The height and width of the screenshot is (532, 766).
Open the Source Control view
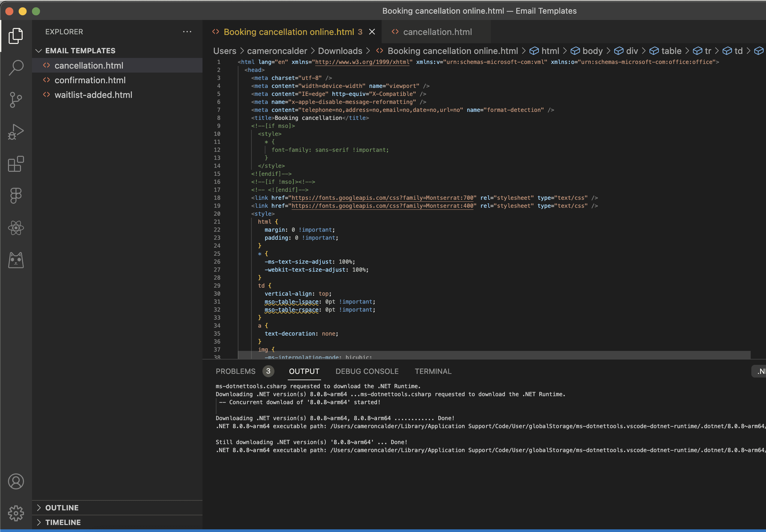coord(16,100)
